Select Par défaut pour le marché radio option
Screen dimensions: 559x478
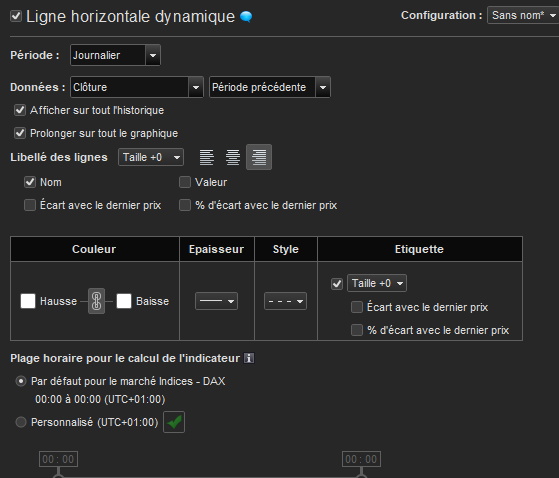[x=21, y=381]
